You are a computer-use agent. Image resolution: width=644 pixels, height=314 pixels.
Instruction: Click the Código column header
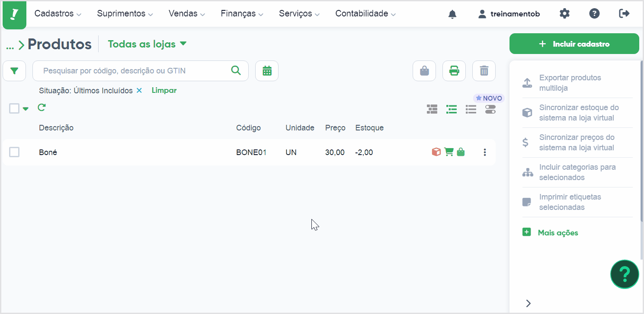point(248,128)
